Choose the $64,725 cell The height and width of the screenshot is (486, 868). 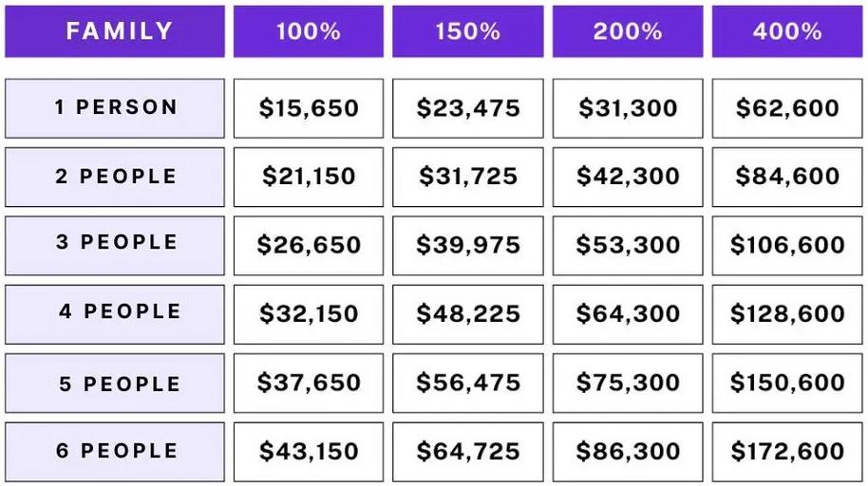tap(468, 452)
